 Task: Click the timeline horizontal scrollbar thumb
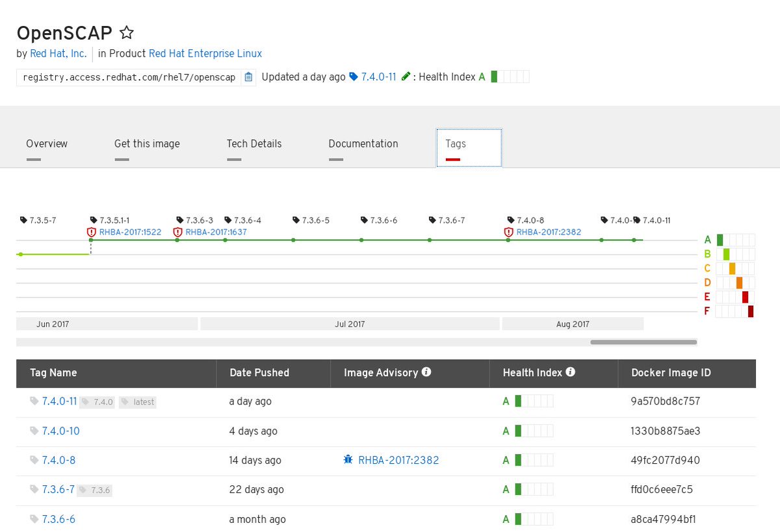click(x=643, y=342)
